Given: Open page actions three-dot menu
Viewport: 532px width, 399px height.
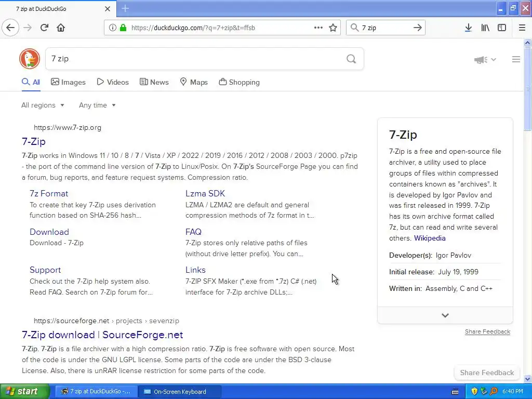Looking at the screenshot, I should point(318,28).
